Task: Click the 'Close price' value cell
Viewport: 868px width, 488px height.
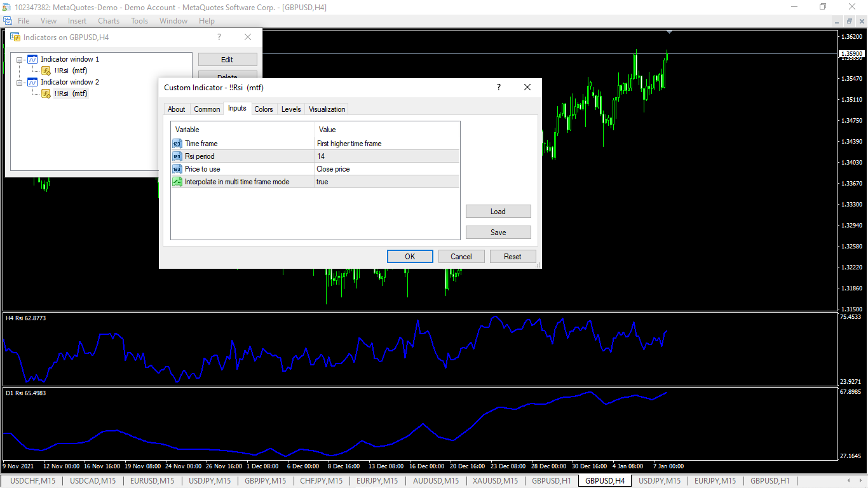Action: 387,169
